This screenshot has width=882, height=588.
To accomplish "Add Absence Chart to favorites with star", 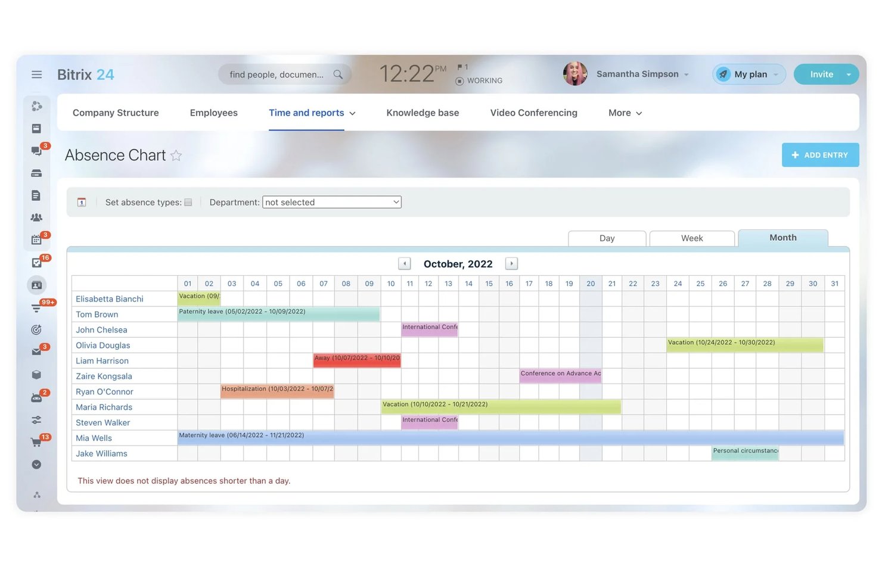I will click(176, 155).
